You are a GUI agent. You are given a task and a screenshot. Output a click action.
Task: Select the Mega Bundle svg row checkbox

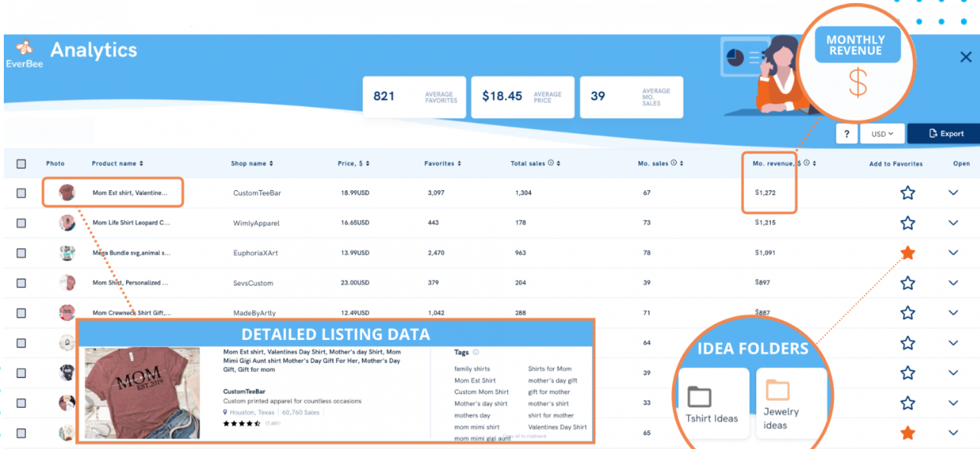21,253
